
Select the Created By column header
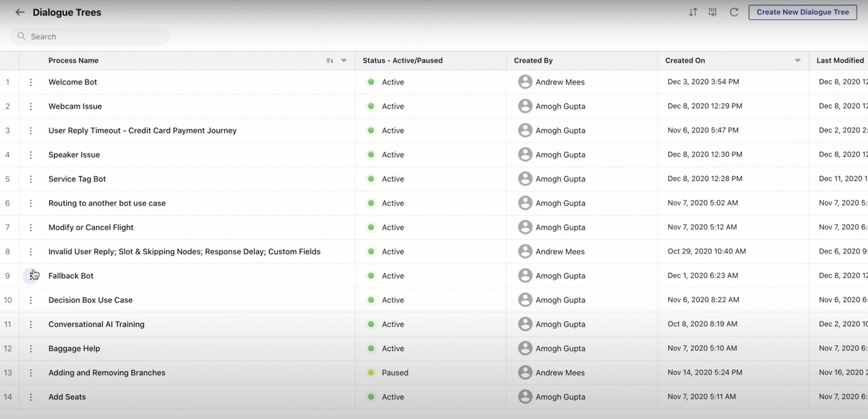click(533, 60)
